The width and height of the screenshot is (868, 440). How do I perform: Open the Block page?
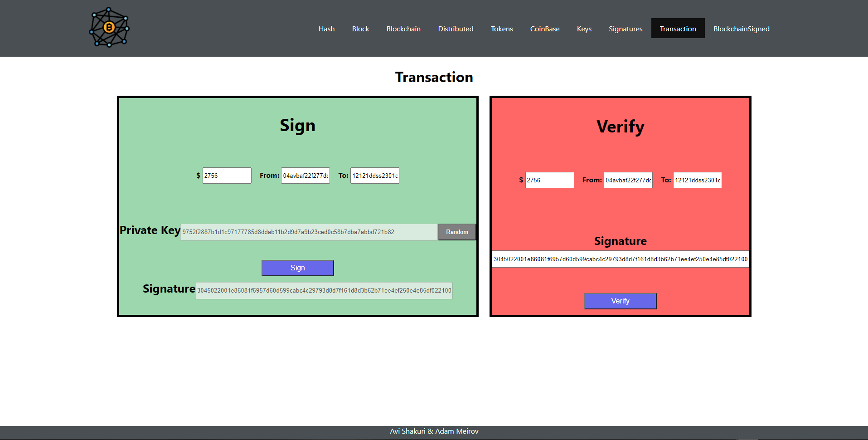[360, 28]
